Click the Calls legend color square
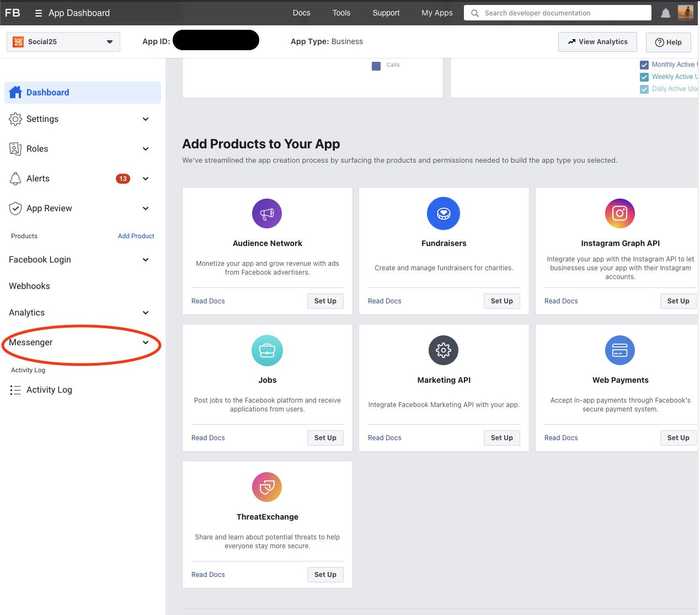 point(376,66)
